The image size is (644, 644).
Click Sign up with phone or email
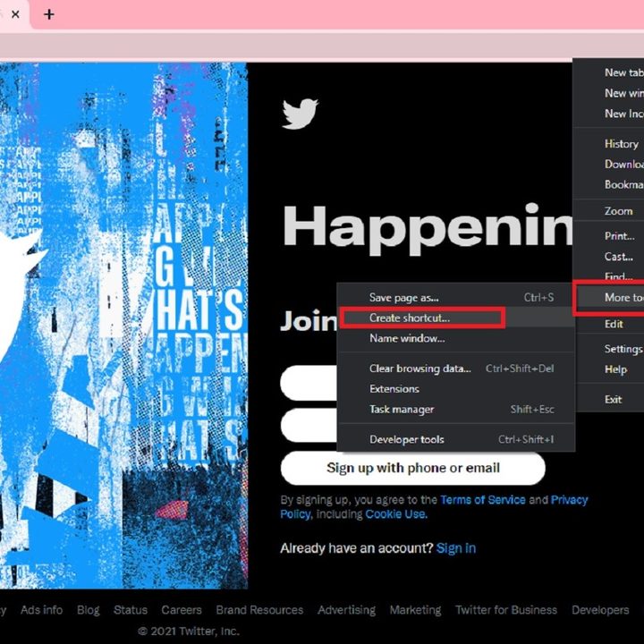tap(412, 468)
